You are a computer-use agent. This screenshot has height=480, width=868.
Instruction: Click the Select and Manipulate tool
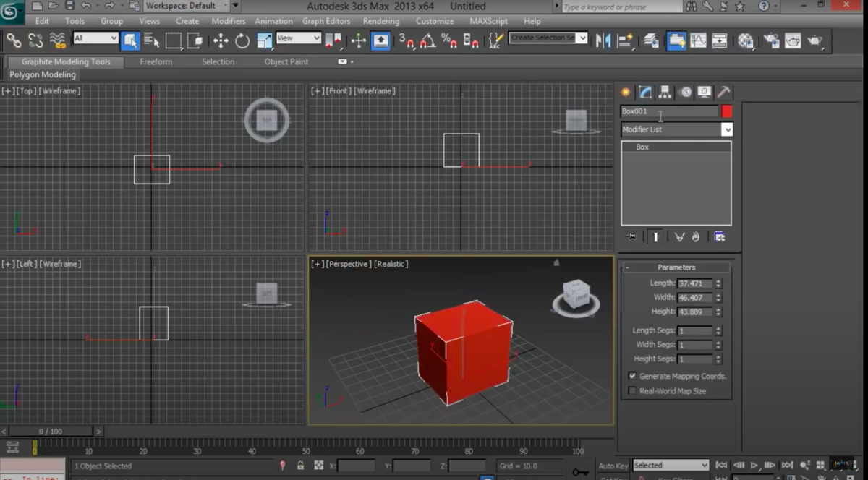[358, 40]
